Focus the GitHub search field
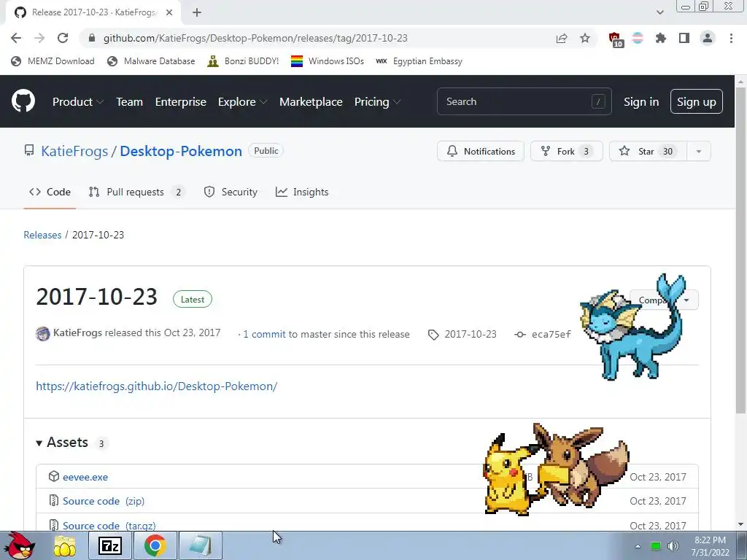The height and width of the screenshot is (560, 747). [524, 101]
